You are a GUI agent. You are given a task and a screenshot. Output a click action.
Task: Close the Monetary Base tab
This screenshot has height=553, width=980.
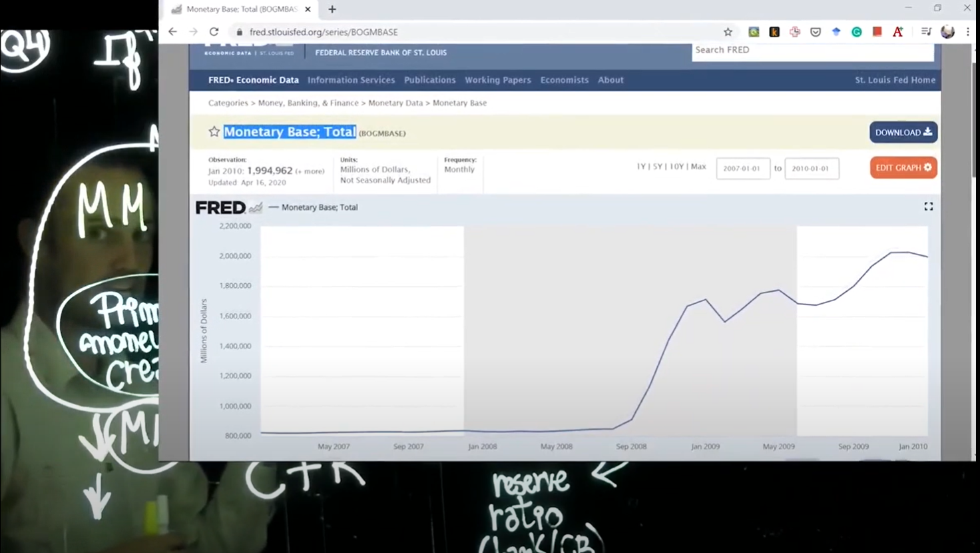[x=308, y=9]
